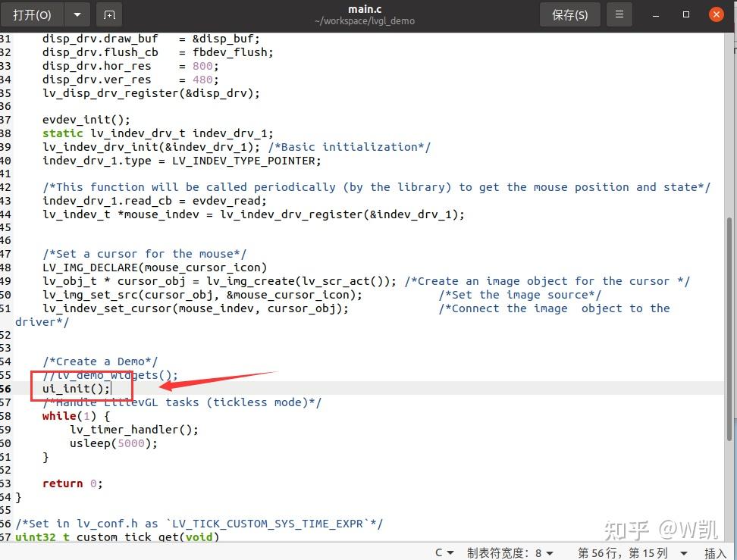
Task: Close the main.c editor window
Action: (x=717, y=15)
